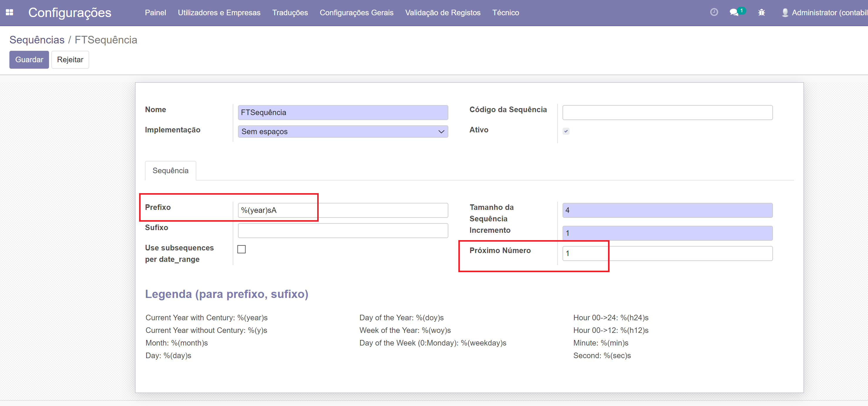Click the Sufixo input field
This screenshot has height=406, width=868.
(343, 230)
